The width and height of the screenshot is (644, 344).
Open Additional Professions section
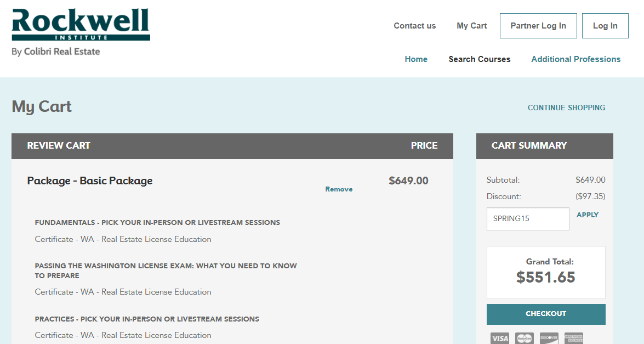click(x=575, y=59)
